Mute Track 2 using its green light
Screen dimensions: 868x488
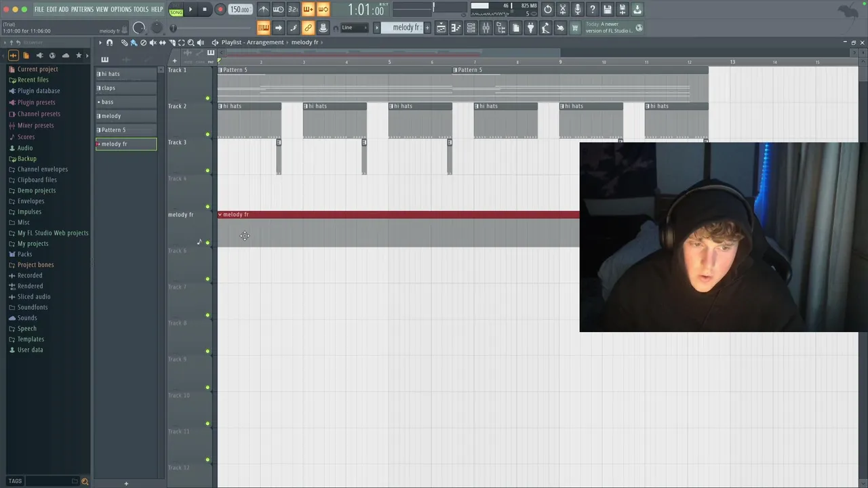(x=208, y=134)
